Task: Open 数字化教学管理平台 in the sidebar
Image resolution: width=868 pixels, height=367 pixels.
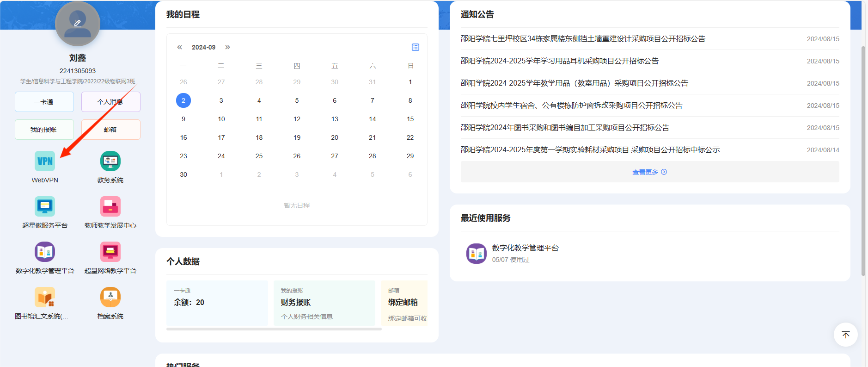Action: coord(45,252)
